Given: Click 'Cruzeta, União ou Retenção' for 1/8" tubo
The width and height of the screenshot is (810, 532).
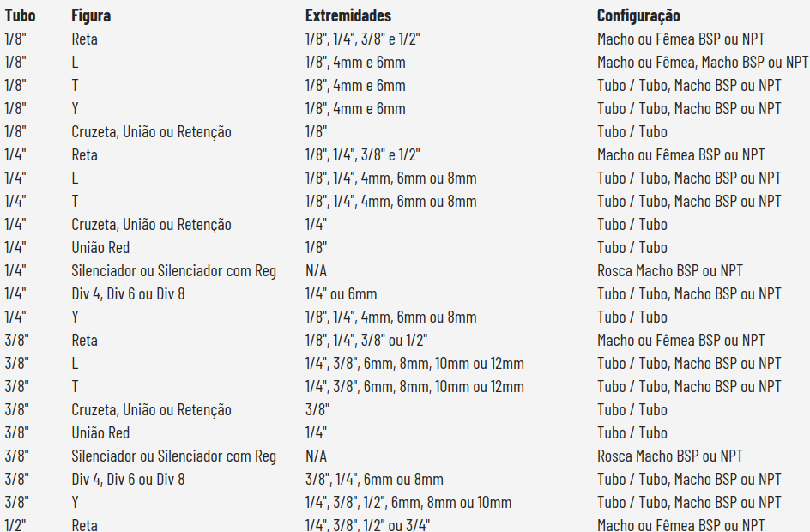Looking at the screenshot, I should click(x=151, y=131).
